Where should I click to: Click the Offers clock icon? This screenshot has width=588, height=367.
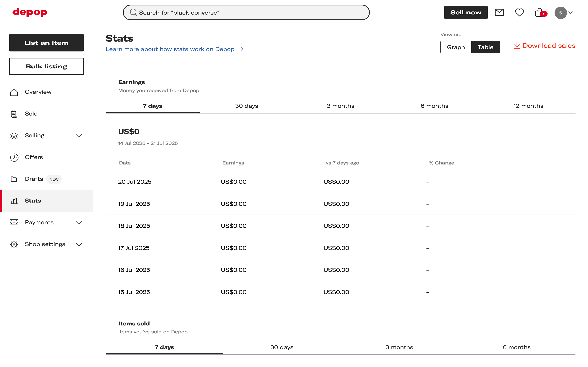click(x=14, y=157)
